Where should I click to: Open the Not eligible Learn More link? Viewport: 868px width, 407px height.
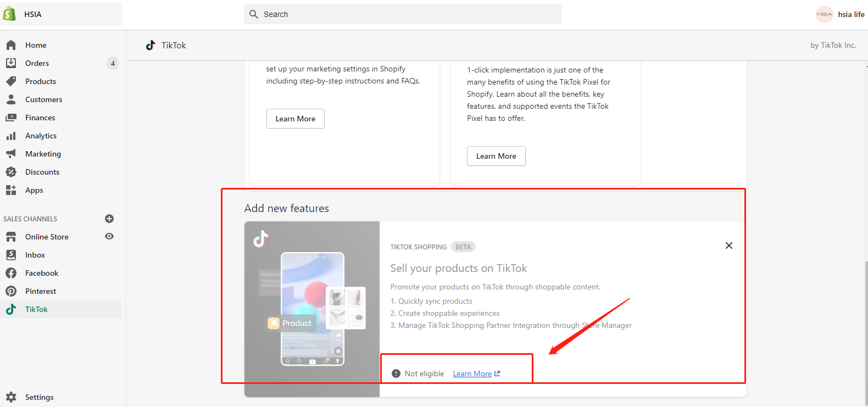[x=476, y=373]
